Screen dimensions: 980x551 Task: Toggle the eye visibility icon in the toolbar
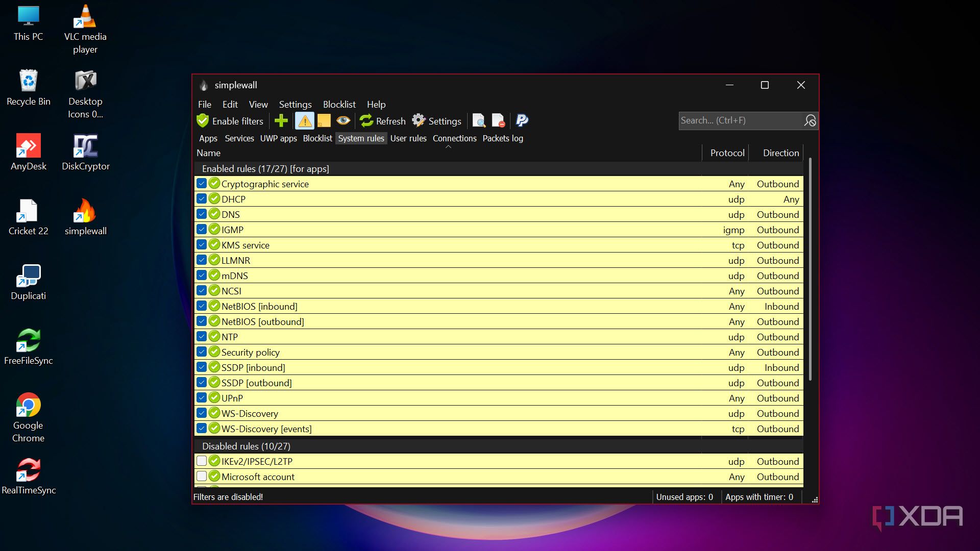point(343,121)
